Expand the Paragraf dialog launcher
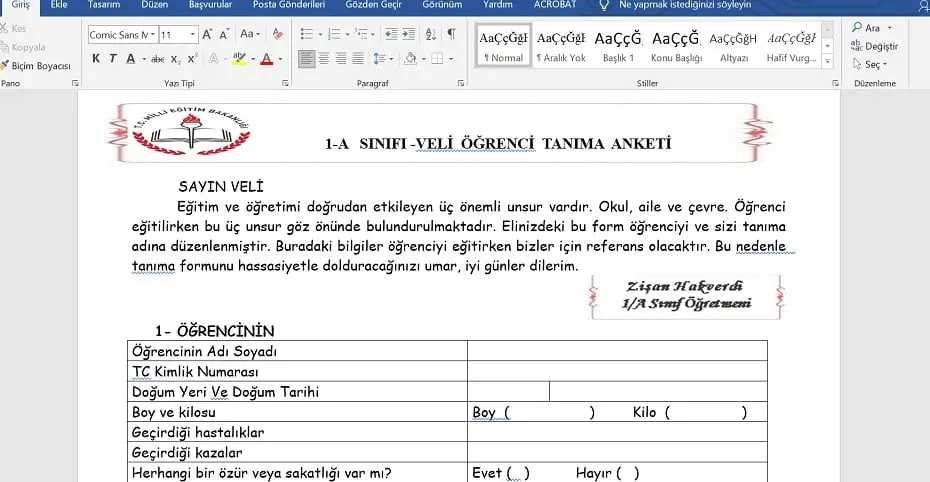The height and width of the screenshot is (482, 930). [461, 84]
